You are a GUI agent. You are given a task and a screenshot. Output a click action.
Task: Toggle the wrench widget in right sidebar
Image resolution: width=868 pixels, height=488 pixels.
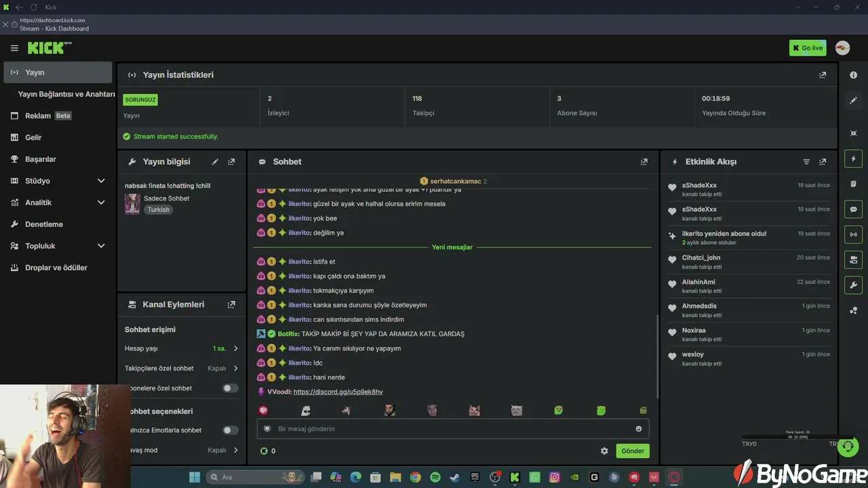pyautogui.click(x=854, y=285)
